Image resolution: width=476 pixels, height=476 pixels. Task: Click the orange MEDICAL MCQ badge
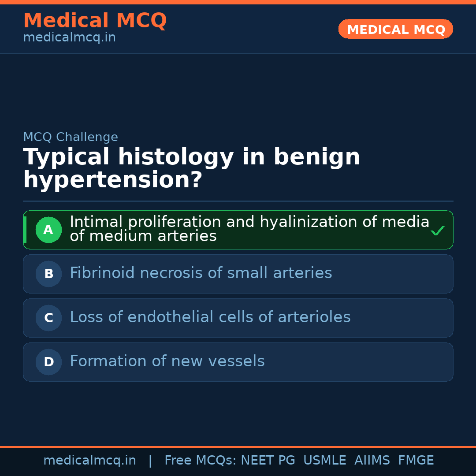click(x=395, y=30)
